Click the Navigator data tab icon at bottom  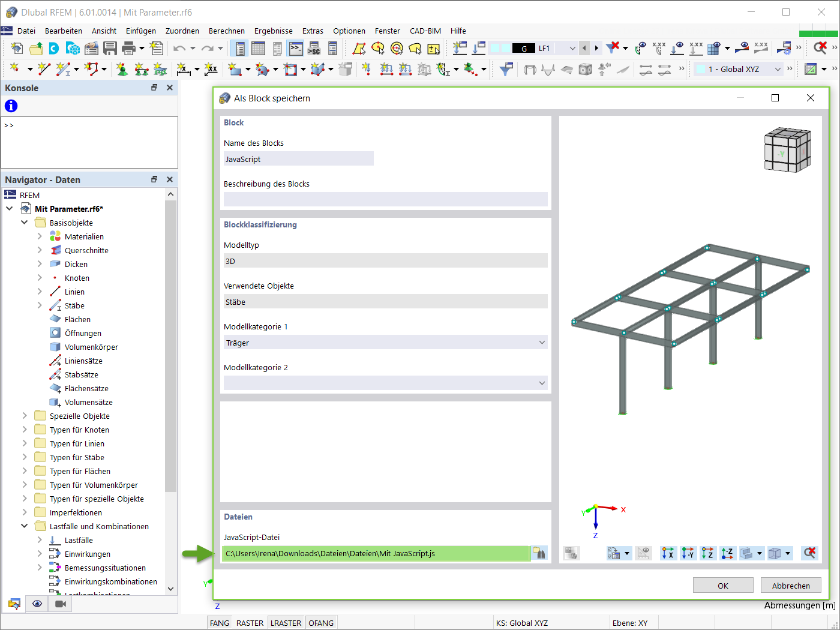(14, 604)
